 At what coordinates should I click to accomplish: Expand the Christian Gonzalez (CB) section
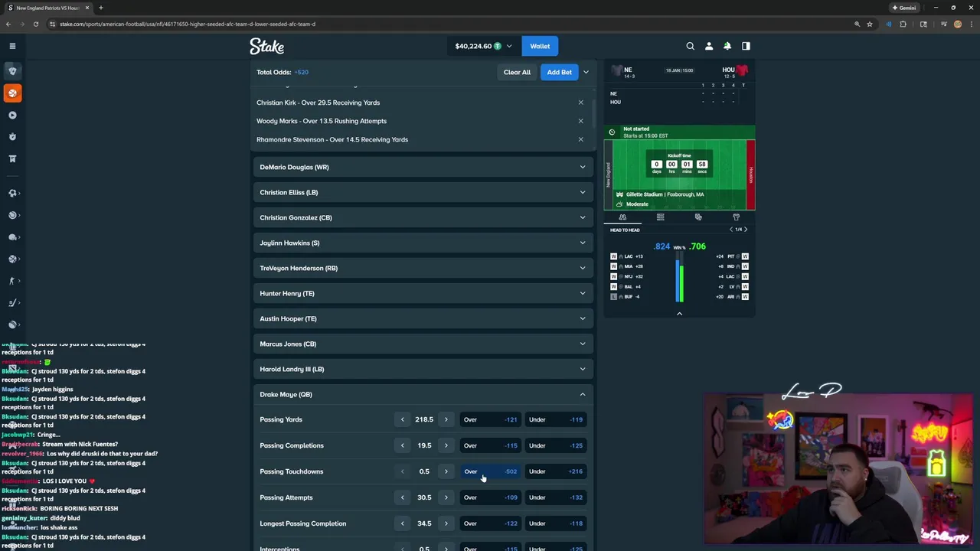point(423,217)
